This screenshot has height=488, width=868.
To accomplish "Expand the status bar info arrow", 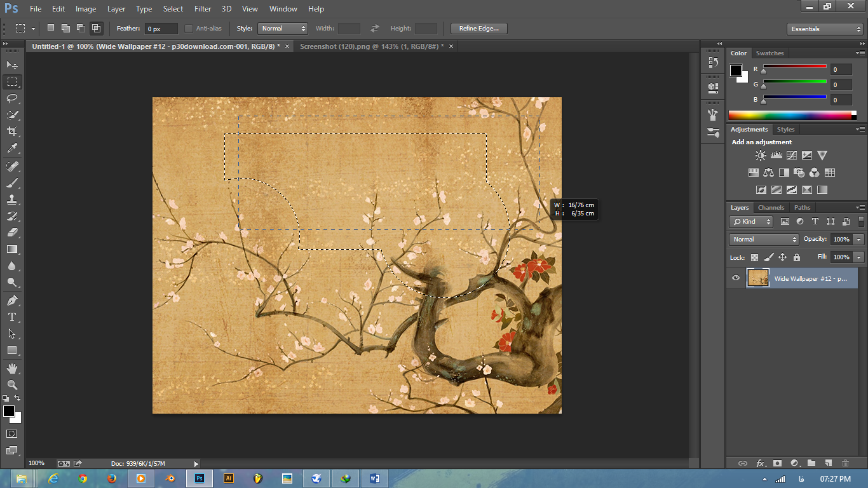I will [x=196, y=464].
